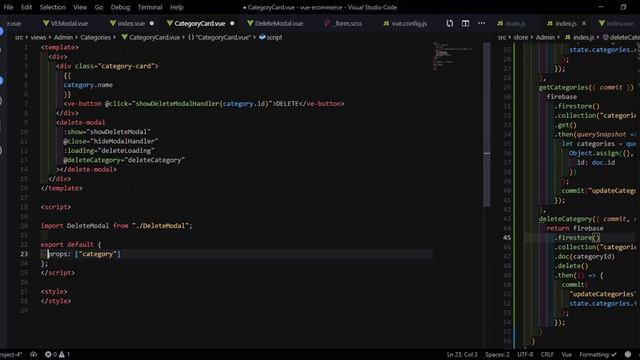Click the 'Admin' breadcrumb in right editor
This screenshot has height=360, width=640.
click(545, 37)
